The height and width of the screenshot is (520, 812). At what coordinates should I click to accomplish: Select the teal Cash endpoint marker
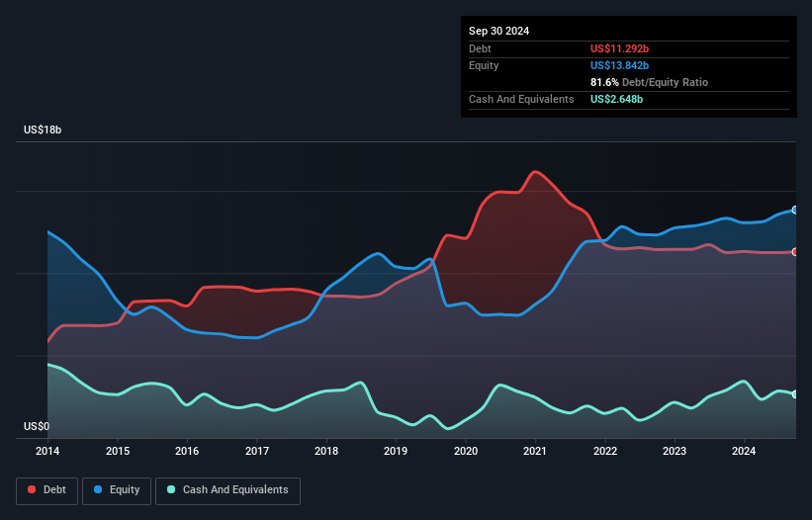coord(795,394)
